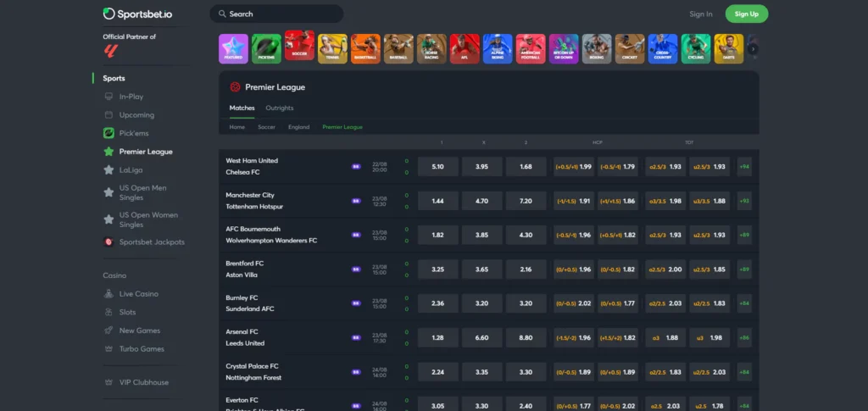Select Arsenal FC win odds 1.28
868x411 pixels.
[438, 337]
